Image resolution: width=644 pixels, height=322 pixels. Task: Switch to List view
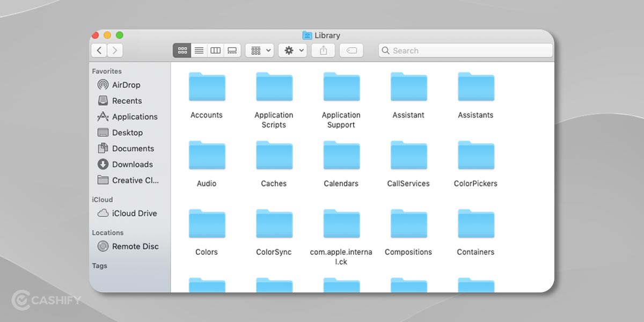[199, 50]
